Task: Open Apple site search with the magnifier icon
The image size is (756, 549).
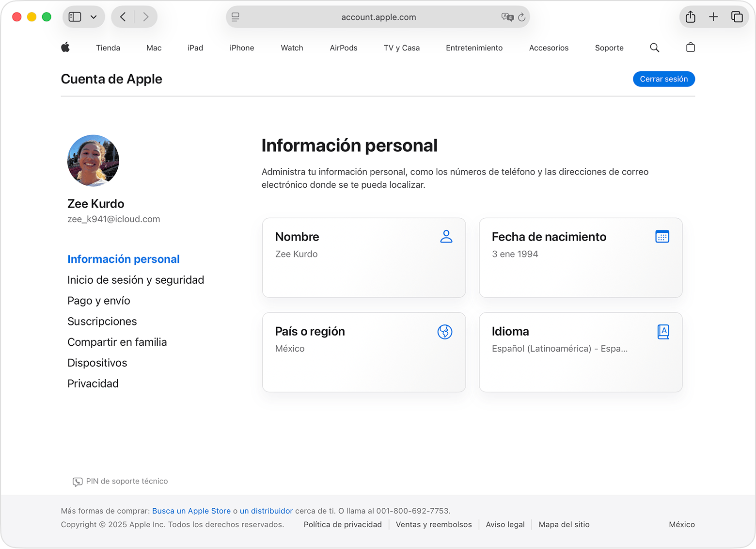Action: click(655, 48)
